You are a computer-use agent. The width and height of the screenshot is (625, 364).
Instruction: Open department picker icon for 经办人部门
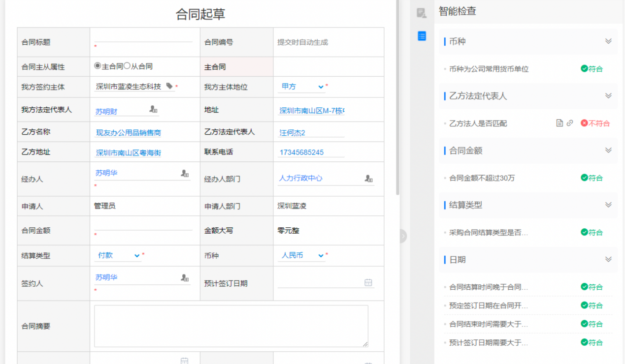click(x=368, y=178)
